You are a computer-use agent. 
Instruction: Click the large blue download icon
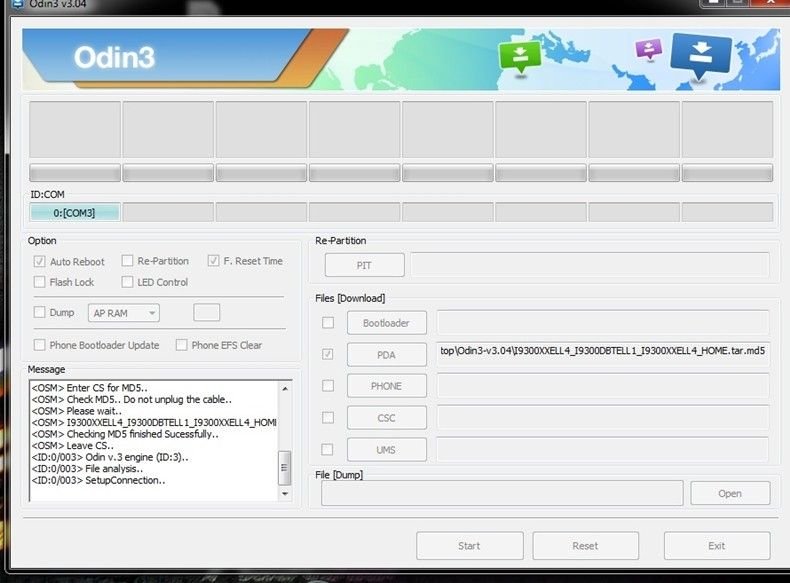(701, 56)
